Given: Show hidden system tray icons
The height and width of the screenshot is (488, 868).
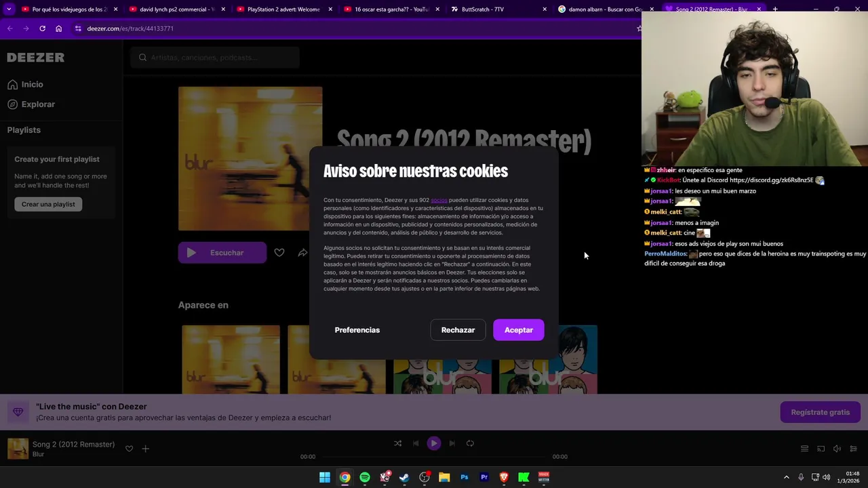Looking at the screenshot, I should (787, 477).
